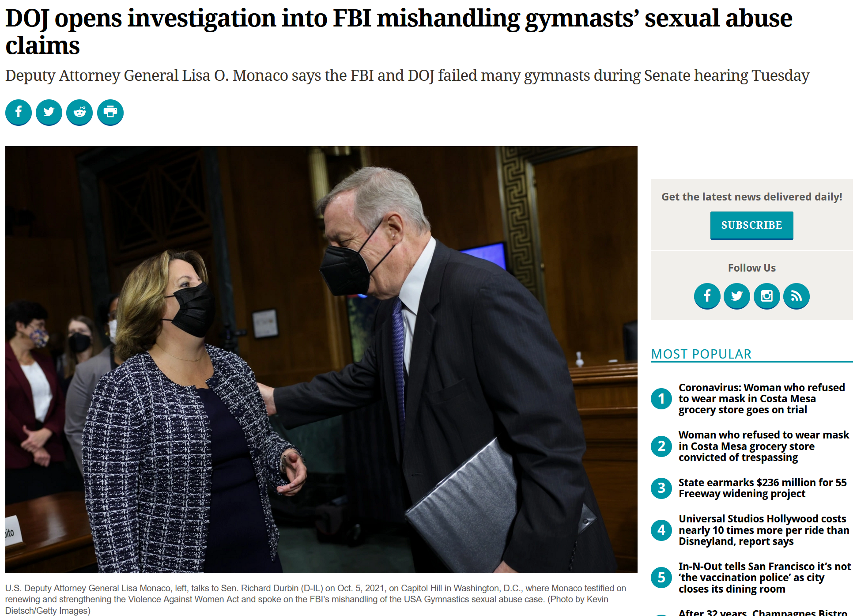Read In-N-Out San Francisco story
The width and height of the screenshot is (857, 616).
tap(765, 578)
